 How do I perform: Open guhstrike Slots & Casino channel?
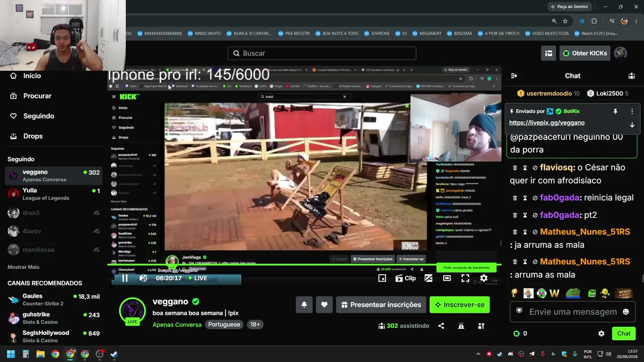tap(53, 318)
